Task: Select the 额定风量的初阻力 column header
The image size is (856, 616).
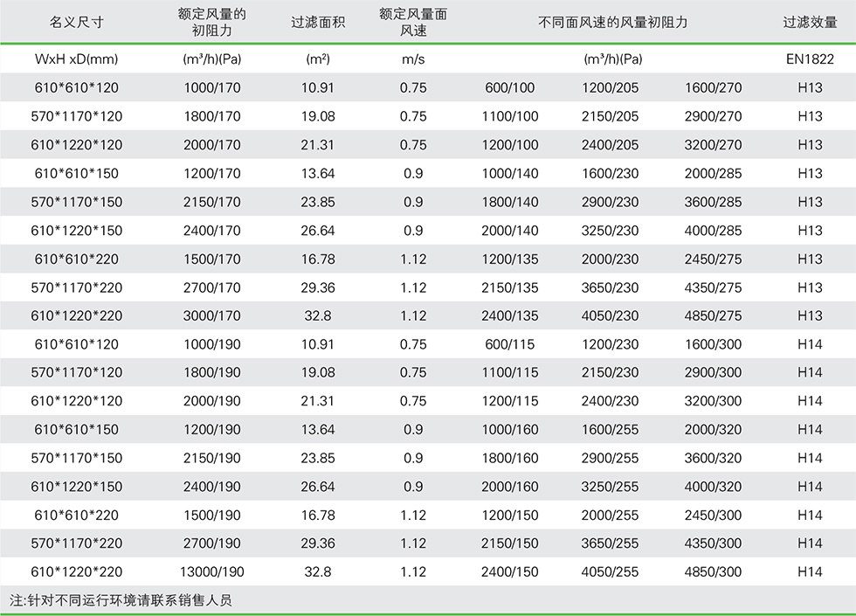Action: pos(212,22)
